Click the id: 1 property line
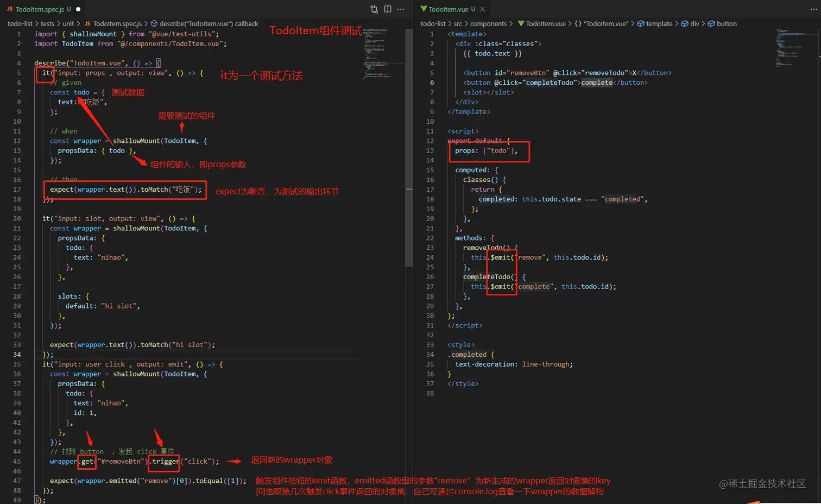This screenshot has width=821, height=504. pos(85,413)
